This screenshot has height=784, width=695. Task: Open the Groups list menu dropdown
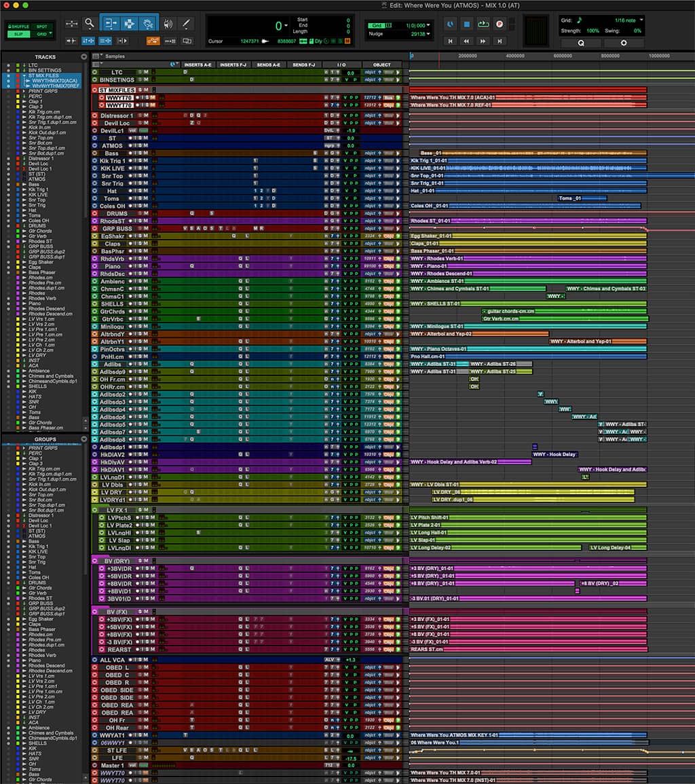click(83, 439)
